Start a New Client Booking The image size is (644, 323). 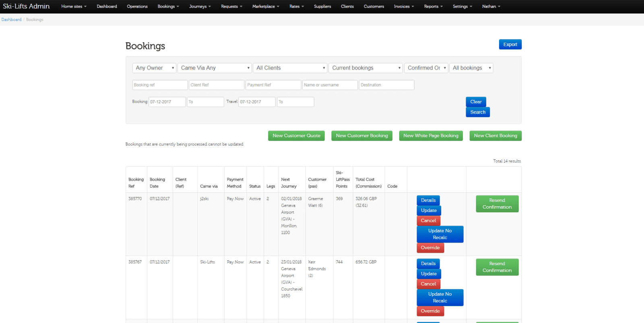(x=495, y=136)
